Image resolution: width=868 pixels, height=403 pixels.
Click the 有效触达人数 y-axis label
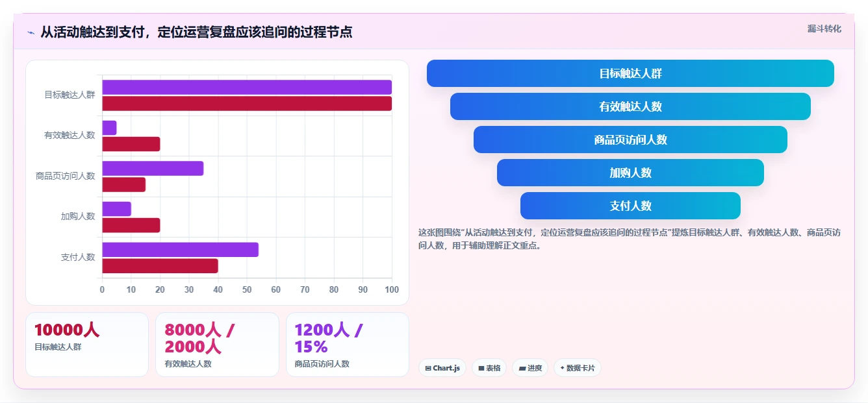point(70,135)
